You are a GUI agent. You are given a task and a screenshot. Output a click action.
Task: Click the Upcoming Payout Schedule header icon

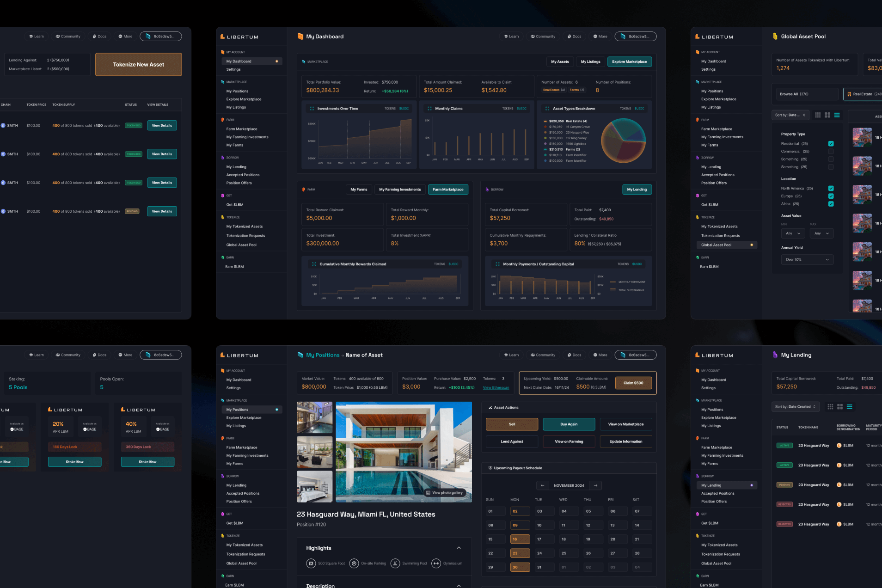coord(490,468)
